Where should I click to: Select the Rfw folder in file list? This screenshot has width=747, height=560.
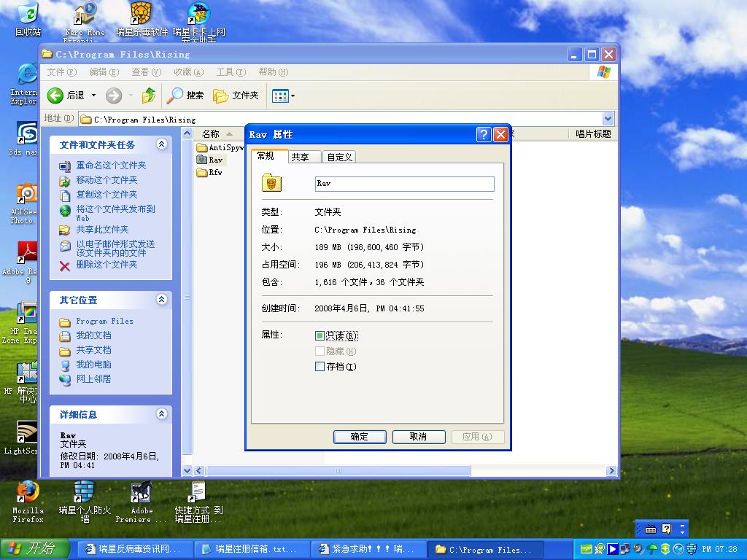coord(209,172)
